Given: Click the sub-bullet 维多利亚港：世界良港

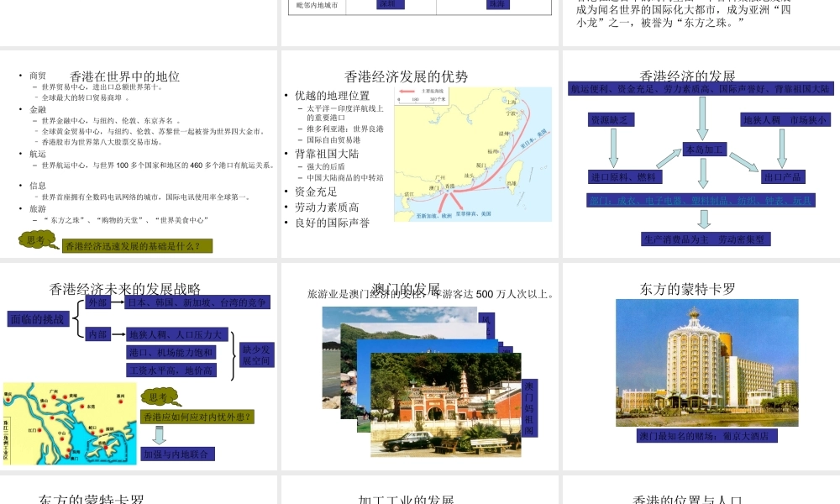Looking at the screenshot, I should click(345, 129).
